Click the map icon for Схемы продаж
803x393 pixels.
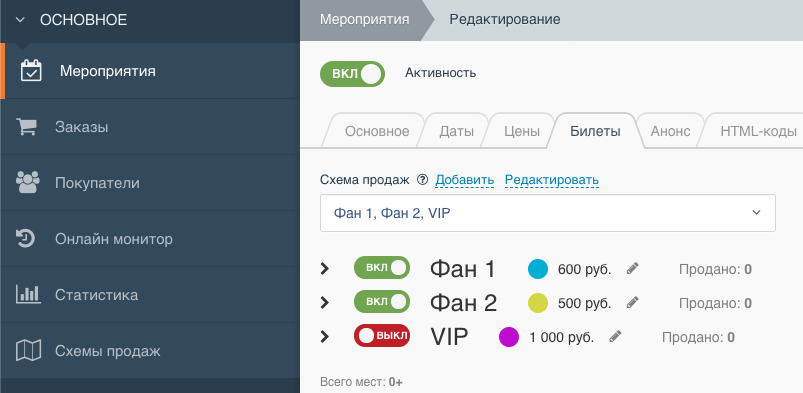(x=28, y=350)
